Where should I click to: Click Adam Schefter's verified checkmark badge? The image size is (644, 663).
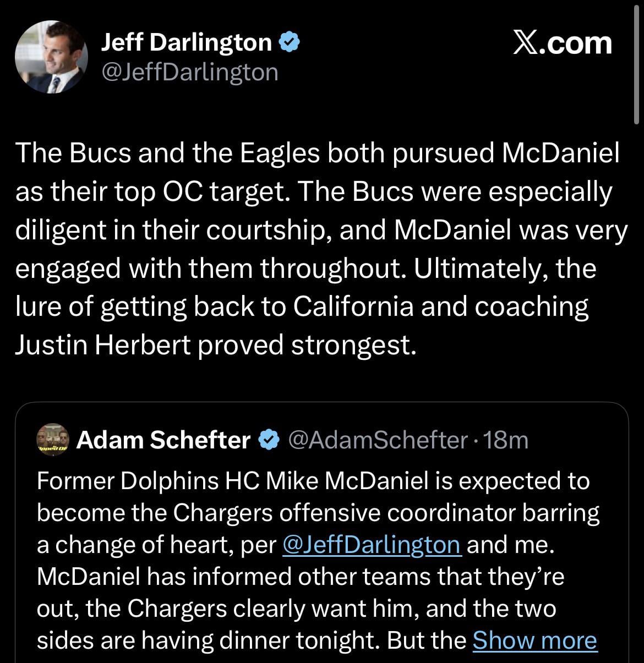coord(268,440)
